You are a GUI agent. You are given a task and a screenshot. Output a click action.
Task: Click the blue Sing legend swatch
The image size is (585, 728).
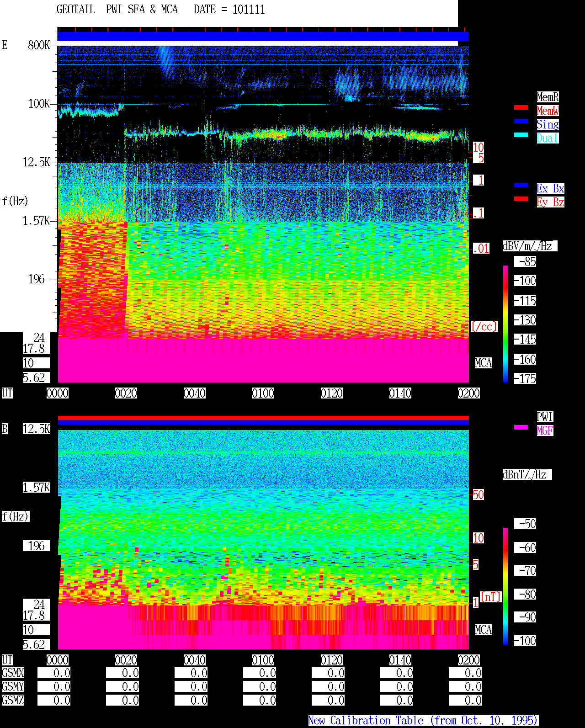pyautogui.click(x=521, y=121)
